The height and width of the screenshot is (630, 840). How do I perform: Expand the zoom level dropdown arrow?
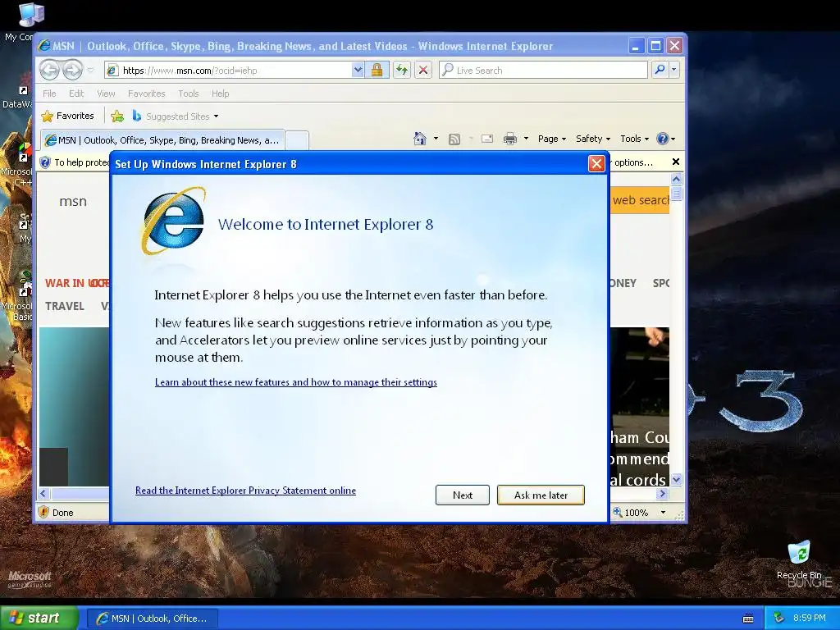click(x=663, y=513)
